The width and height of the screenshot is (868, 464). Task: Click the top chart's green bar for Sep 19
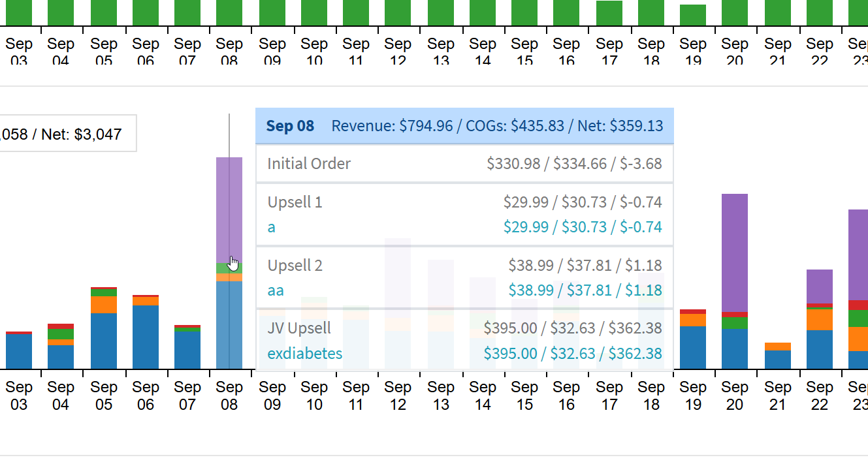click(693, 14)
